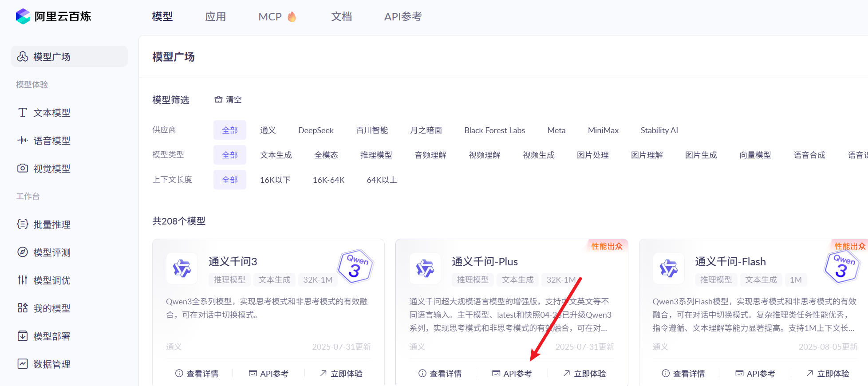Click the 阿里云百炼 logo icon

click(x=23, y=16)
